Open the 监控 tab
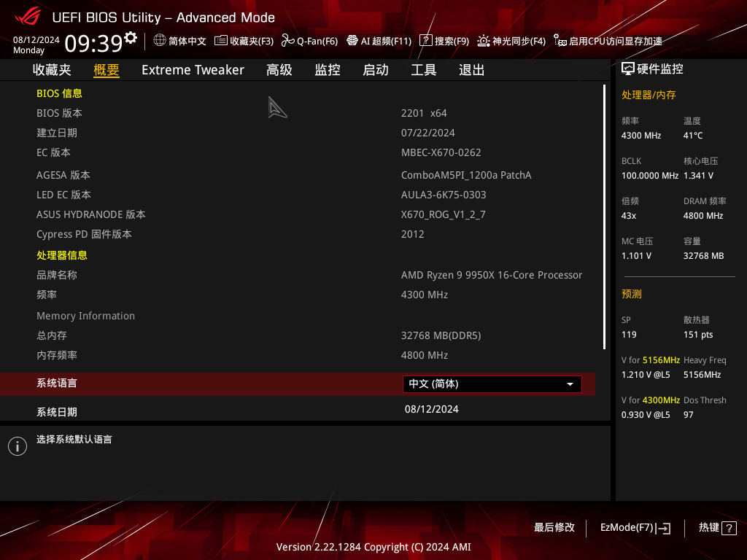 point(328,70)
